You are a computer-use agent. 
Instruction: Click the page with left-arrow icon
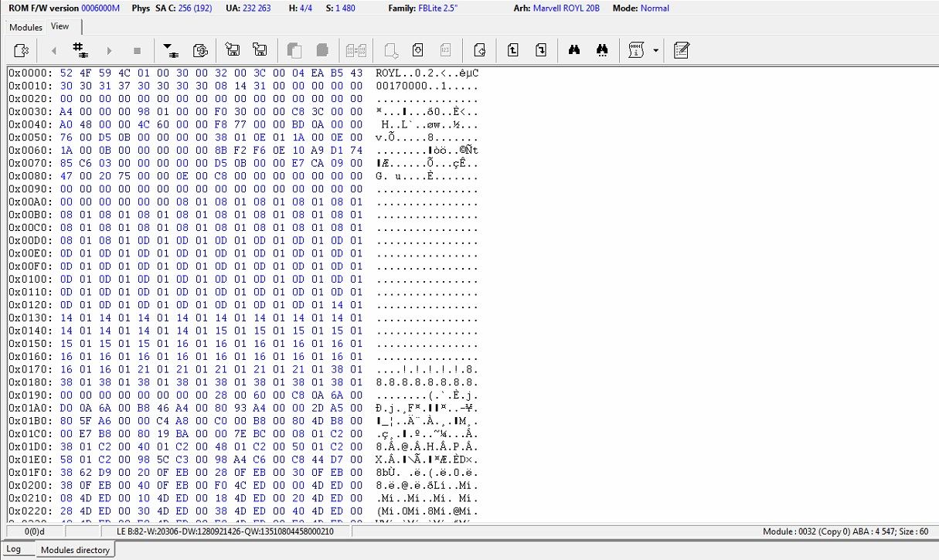[x=479, y=50]
